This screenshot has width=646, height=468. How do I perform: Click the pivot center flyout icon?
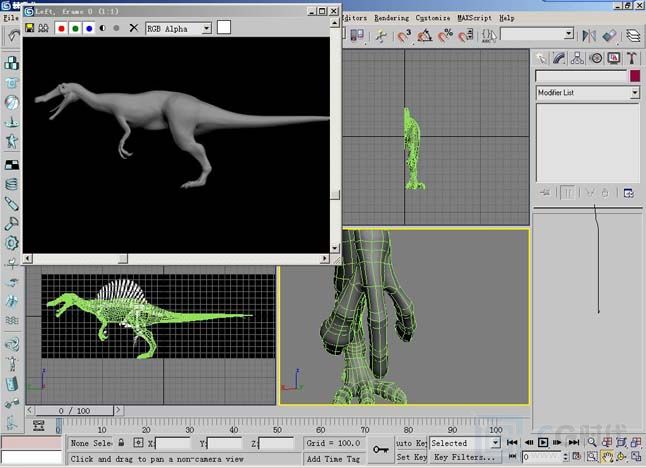pyautogui.click(x=357, y=36)
